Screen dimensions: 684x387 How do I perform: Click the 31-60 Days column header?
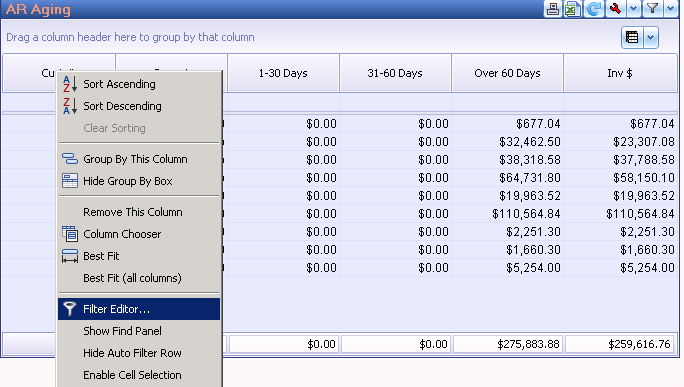(395, 73)
